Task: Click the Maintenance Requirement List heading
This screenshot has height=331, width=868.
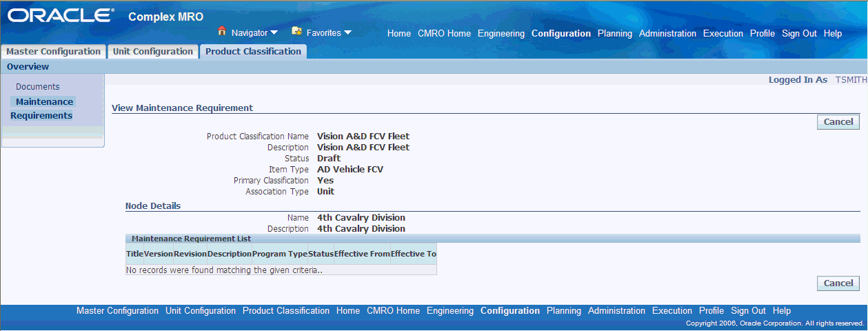Action: click(x=191, y=239)
